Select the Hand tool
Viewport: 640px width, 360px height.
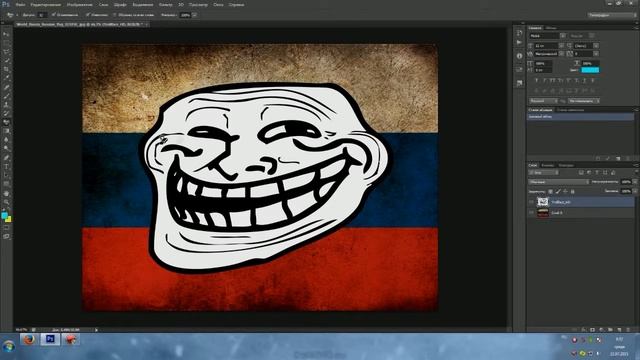pos(6,193)
